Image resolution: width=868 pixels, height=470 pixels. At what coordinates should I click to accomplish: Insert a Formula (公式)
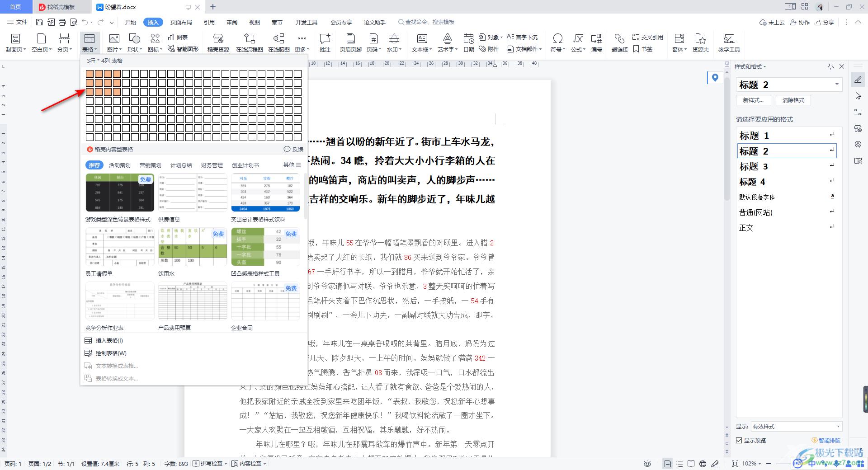coord(578,42)
